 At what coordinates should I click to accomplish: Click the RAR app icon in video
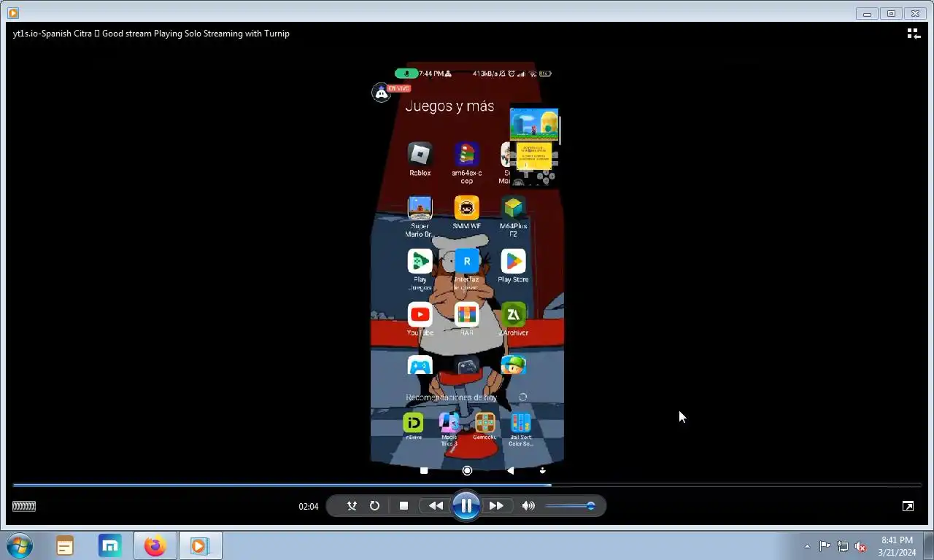[x=466, y=314]
